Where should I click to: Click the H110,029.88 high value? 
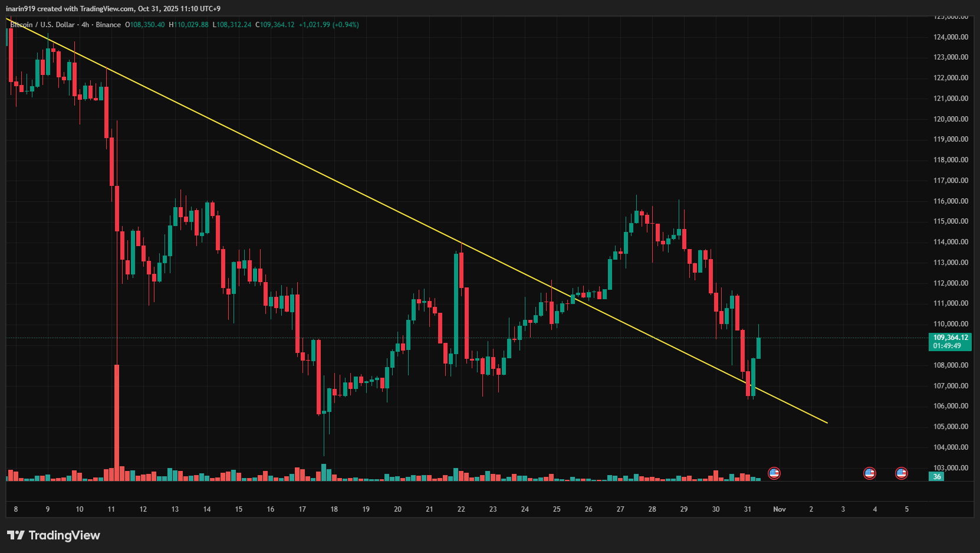point(189,25)
